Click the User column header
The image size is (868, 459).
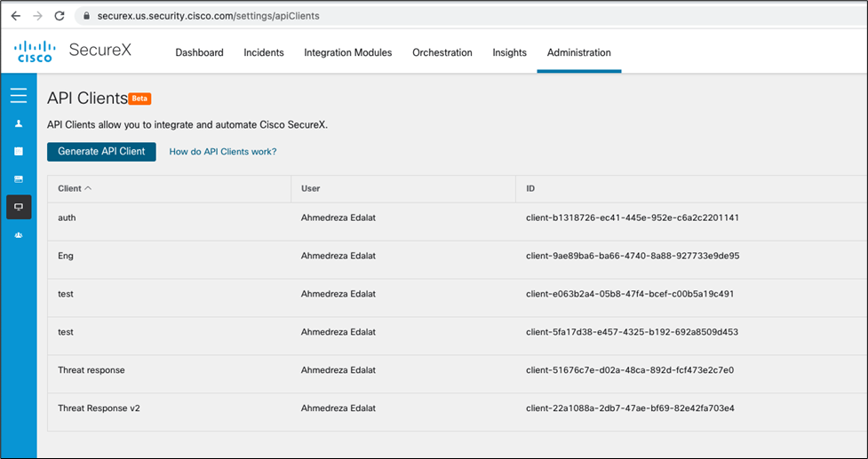pos(311,188)
